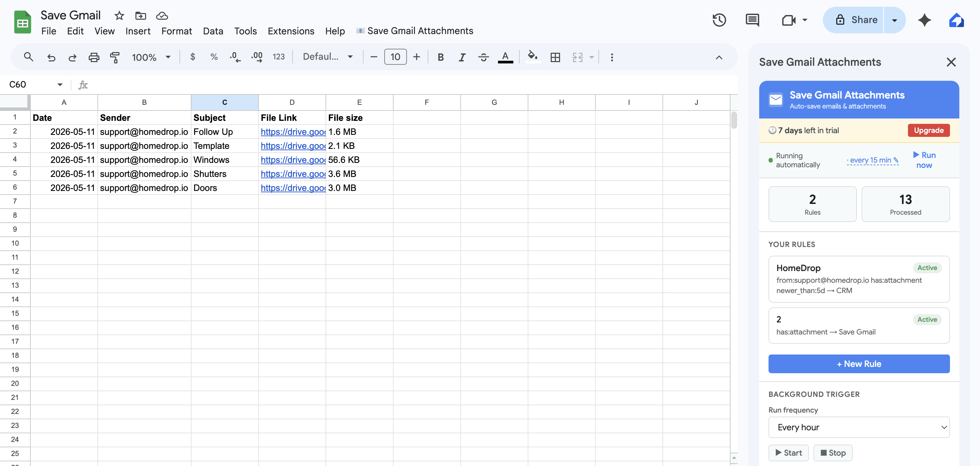Search the menus magnifier icon
Image resolution: width=980 pixels, height=466 pixels.
(x=29, y=57)
